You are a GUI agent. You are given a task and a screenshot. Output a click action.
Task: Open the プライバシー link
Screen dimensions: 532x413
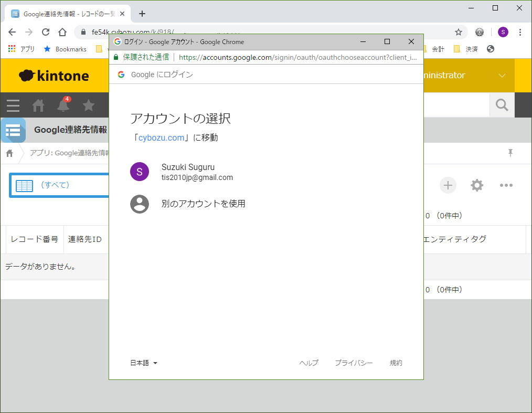click(354, 363)
